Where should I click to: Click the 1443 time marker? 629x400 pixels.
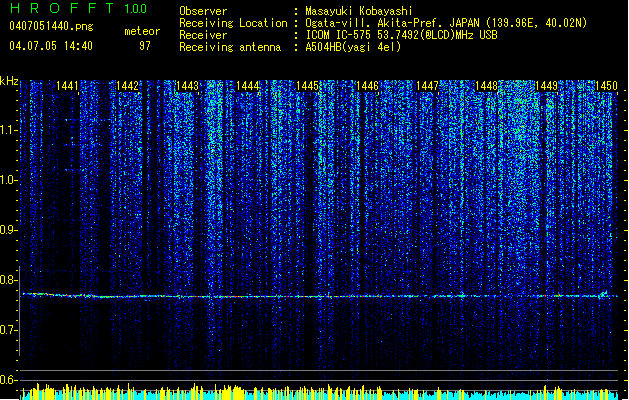pyautogui.click(x=187, y=86)
